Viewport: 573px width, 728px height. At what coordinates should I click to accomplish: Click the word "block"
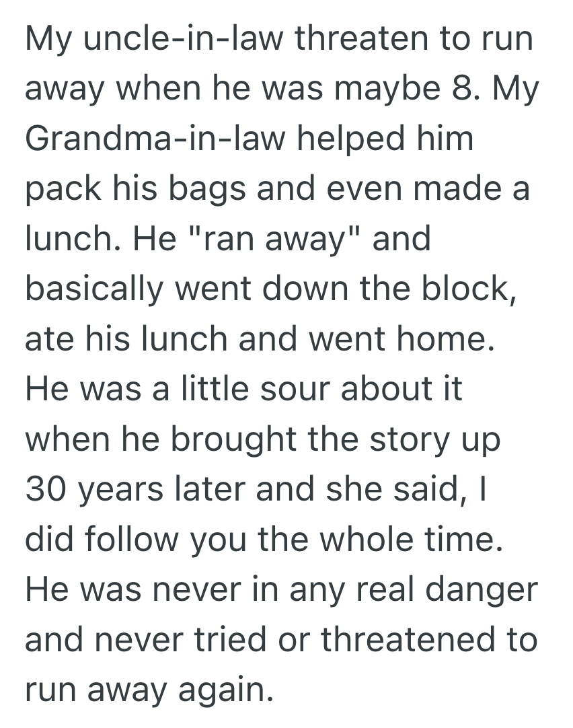pos(463,289)
